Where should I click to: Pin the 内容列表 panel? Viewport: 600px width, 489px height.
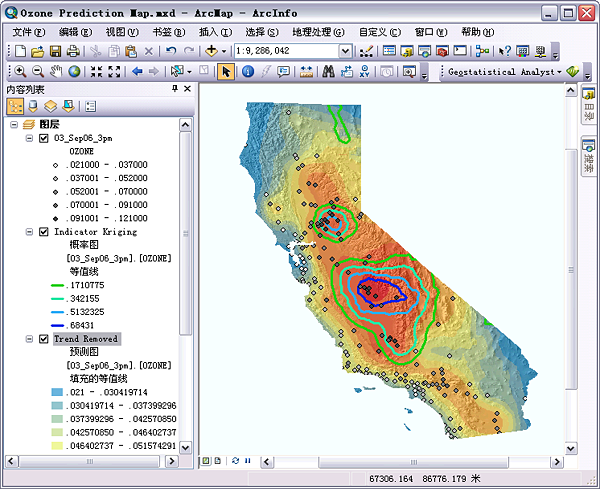[x=175, y=89]
